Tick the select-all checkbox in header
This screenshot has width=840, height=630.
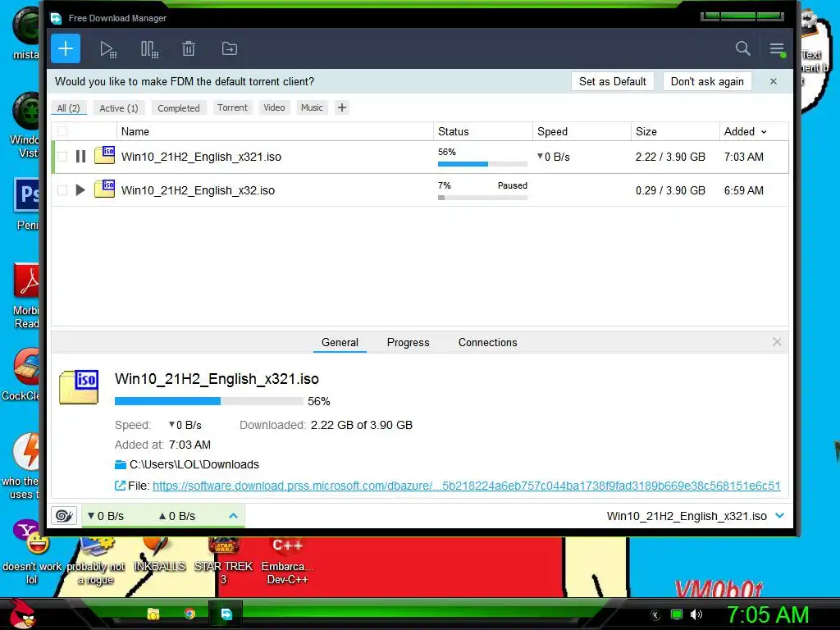point(62,131)
